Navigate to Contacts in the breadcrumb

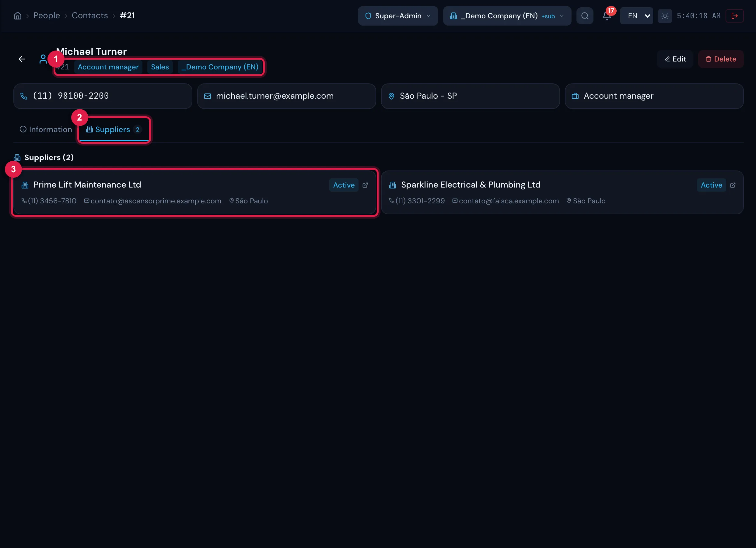(90, 16)
